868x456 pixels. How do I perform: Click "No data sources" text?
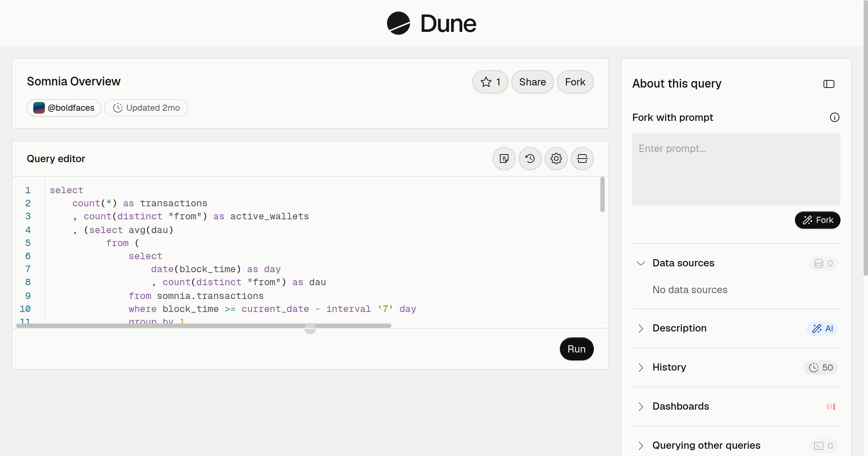(x=690, y=290)
